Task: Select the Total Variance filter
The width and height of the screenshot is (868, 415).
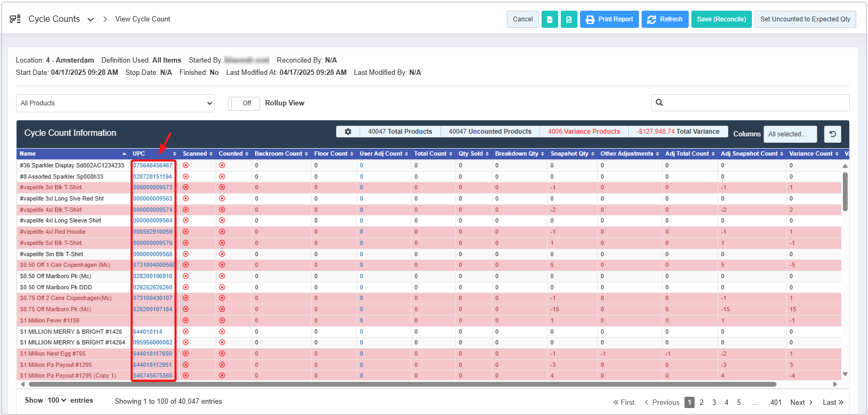Action: [x=678, y=132]
